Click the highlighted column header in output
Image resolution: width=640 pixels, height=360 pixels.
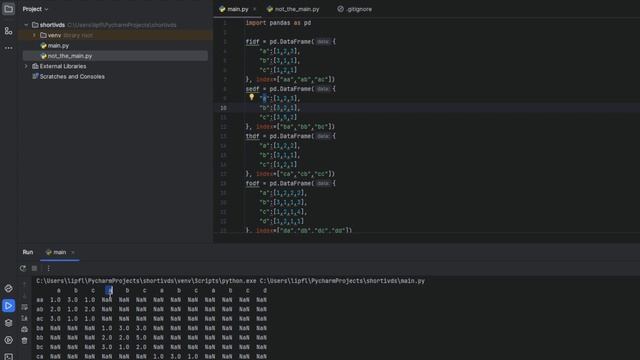[109, 291]
